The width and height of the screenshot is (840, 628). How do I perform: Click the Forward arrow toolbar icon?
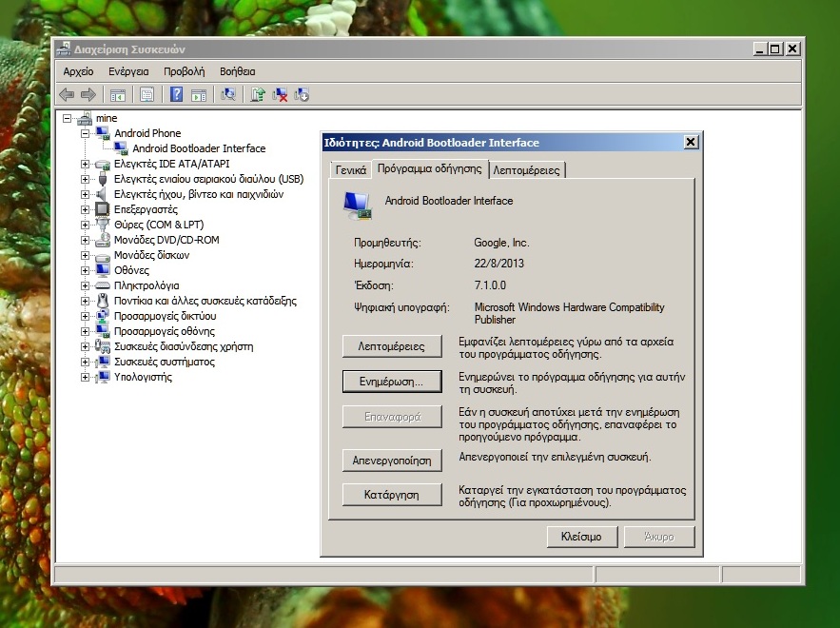[88, 94]
